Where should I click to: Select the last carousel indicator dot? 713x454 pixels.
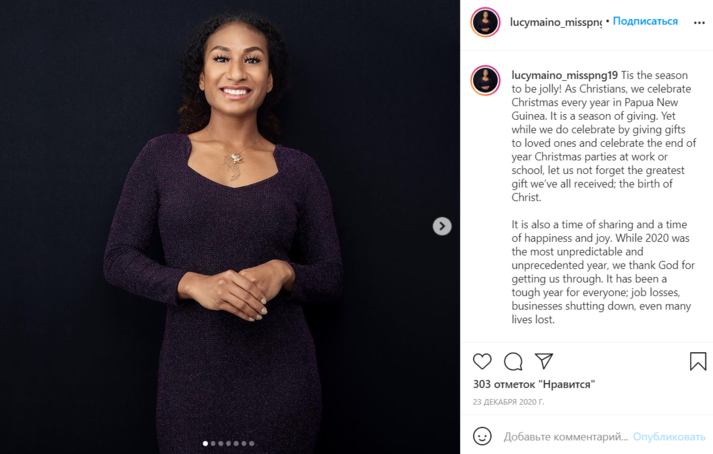coord(252,443)
